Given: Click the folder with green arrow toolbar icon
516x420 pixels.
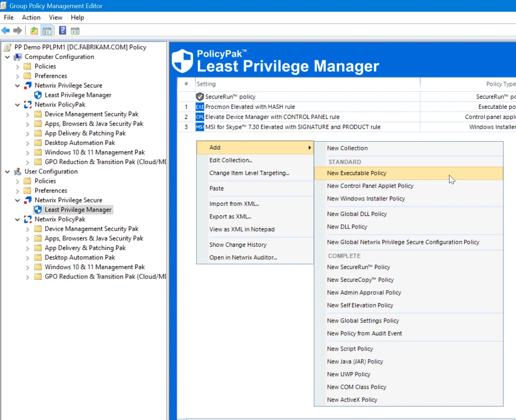Looking at the screenshot, I should (x=34, y=30).
